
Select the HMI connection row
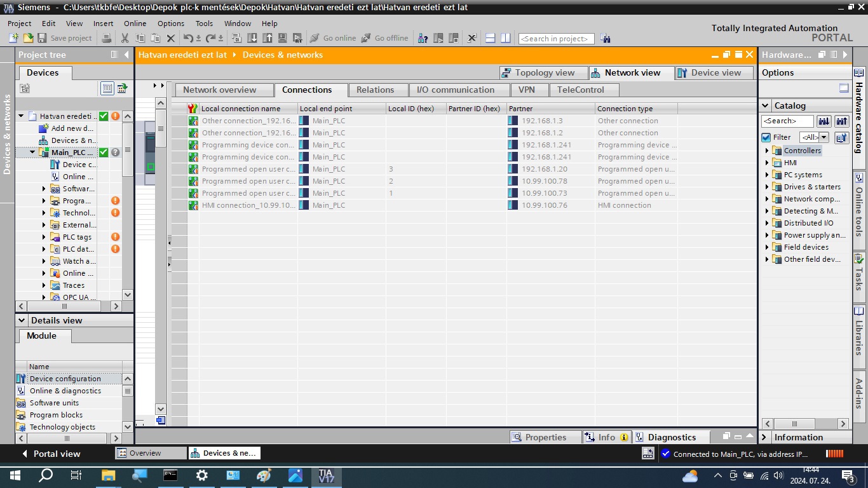432,205
